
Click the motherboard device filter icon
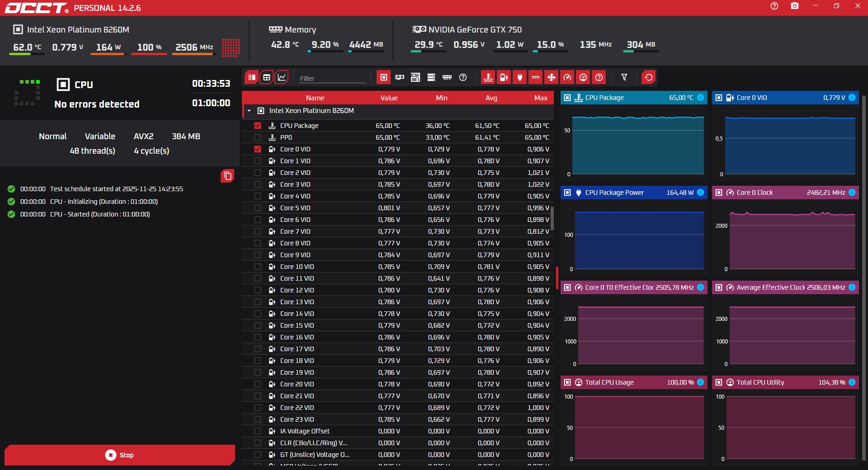pyautogui.click(x=415, y=77)
